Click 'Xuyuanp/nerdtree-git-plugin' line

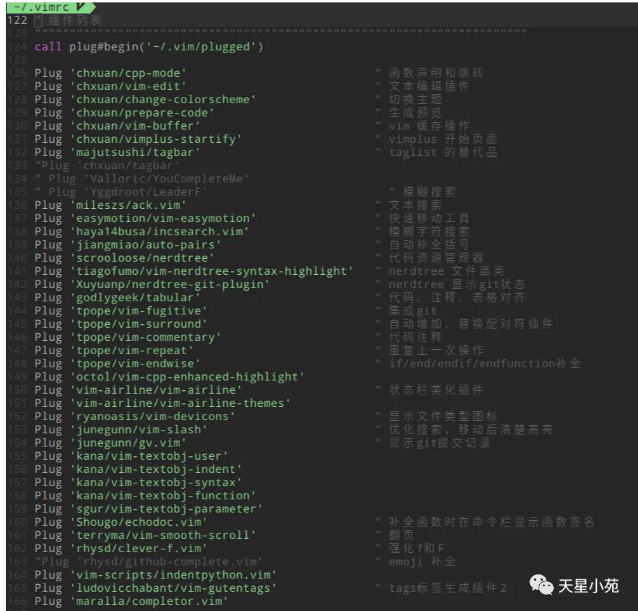(x=152, y=284)
